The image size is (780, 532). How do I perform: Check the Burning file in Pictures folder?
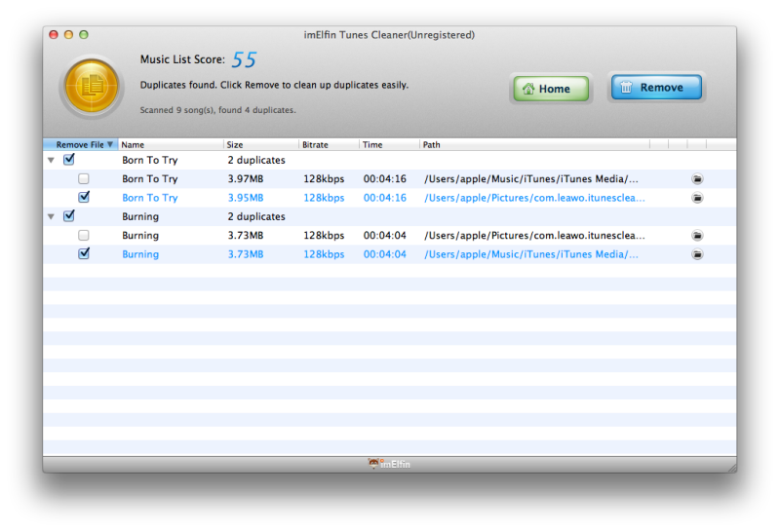84,235
